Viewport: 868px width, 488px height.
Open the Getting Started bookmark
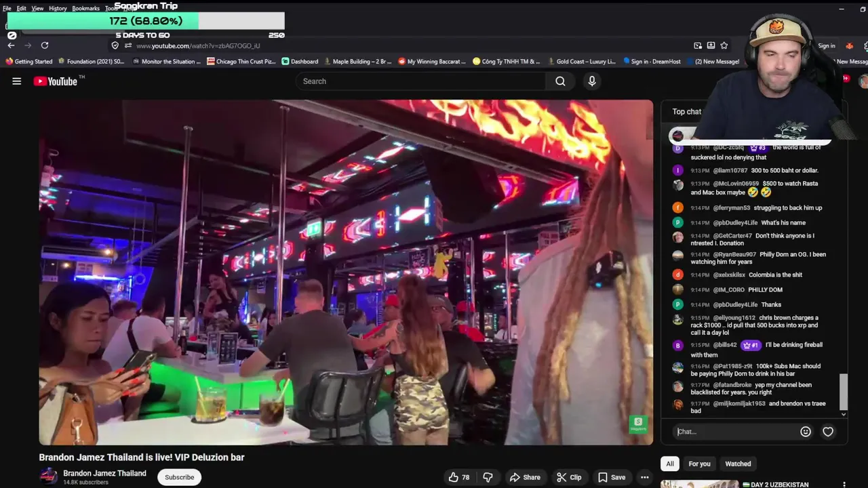click(29, 62)
